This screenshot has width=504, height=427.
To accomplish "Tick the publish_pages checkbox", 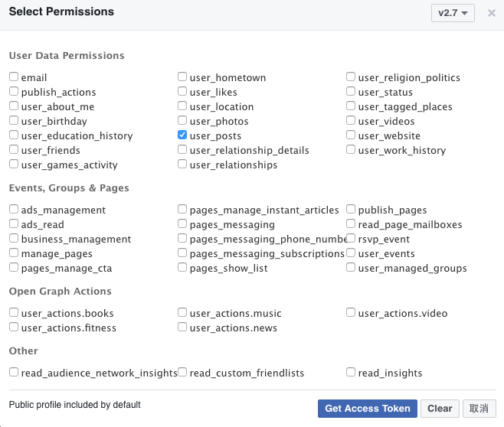I will pos(351,210).
